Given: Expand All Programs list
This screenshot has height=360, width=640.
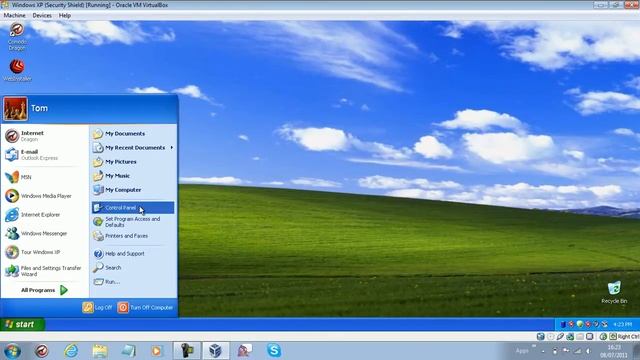Looking at the screenshot, I should 44,290.
